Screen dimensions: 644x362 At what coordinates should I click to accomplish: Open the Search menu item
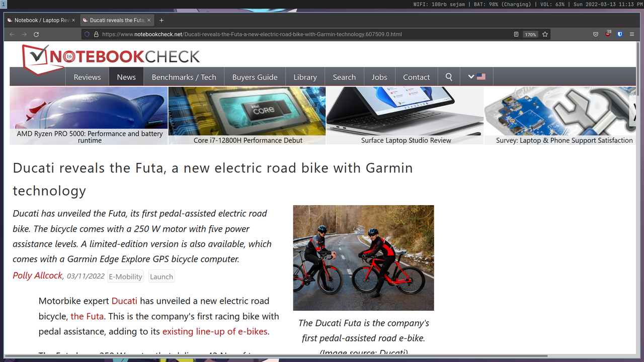point(344,77)
